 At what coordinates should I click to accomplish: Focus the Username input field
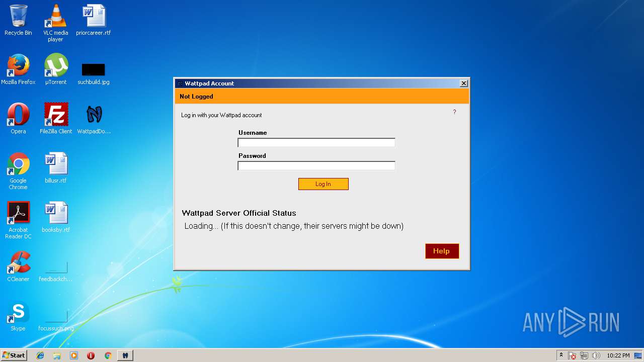pyautogui.click(x=316, y=143)
